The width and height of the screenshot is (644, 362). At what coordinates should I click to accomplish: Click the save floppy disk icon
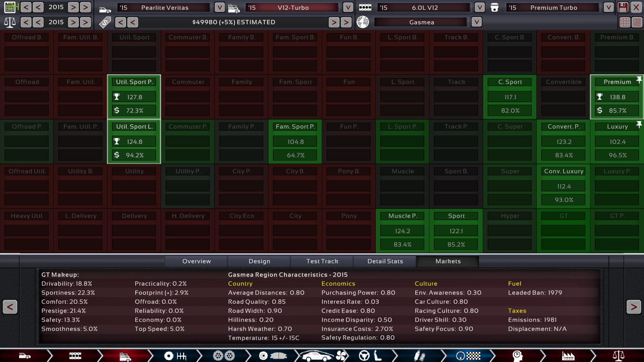click(x=623, y=7)
